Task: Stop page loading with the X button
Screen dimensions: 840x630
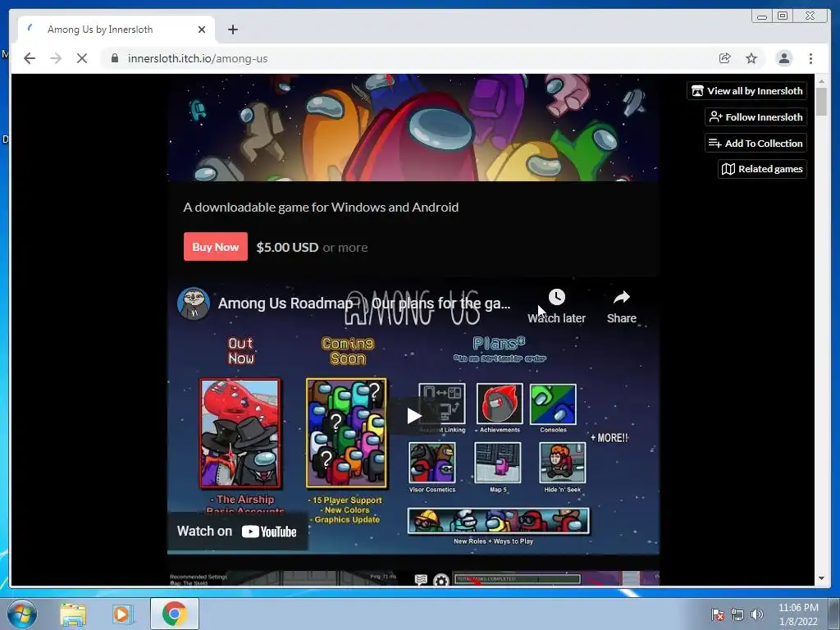Action: pyautogui.click(x=82, y=58)
